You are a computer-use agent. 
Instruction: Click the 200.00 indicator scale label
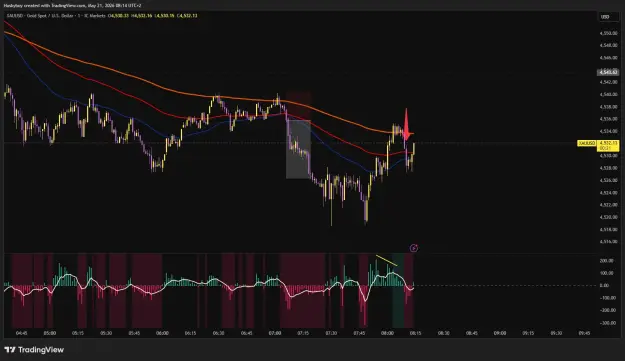tap(607, 261)
